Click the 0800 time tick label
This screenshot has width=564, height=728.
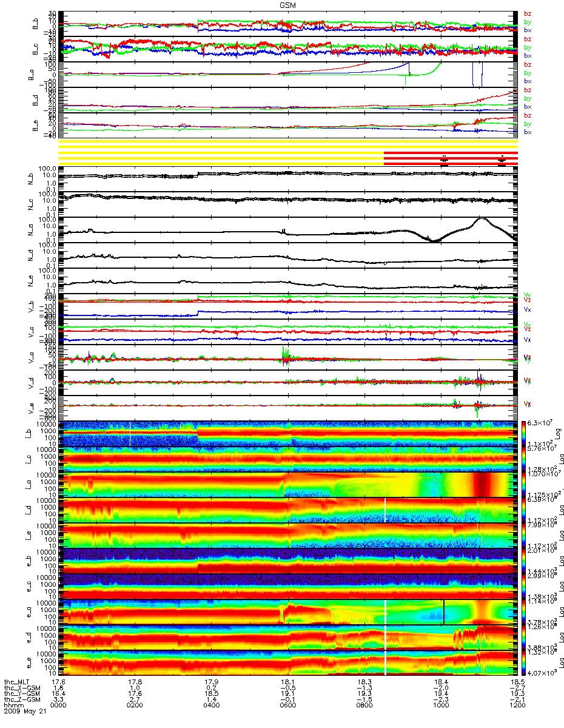(364, 706)
